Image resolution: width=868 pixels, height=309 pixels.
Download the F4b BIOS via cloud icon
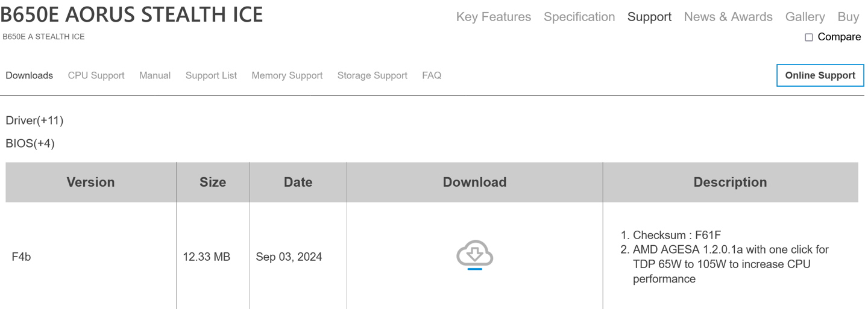474,254
